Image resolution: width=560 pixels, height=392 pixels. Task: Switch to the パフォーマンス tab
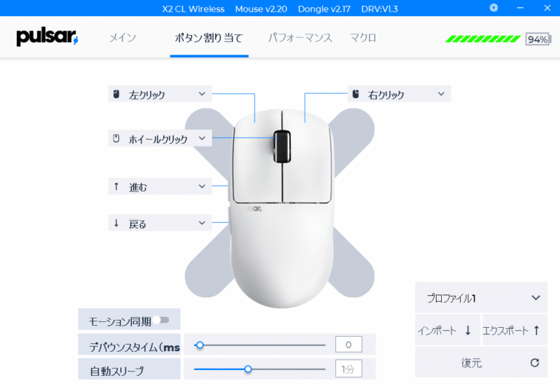point(300,37)
